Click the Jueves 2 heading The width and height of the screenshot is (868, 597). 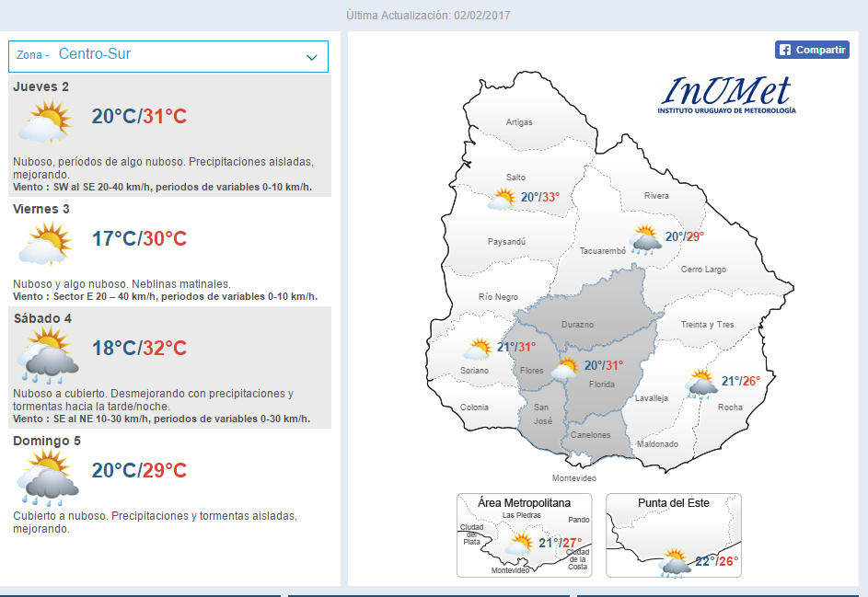click(x=41, y=86)
